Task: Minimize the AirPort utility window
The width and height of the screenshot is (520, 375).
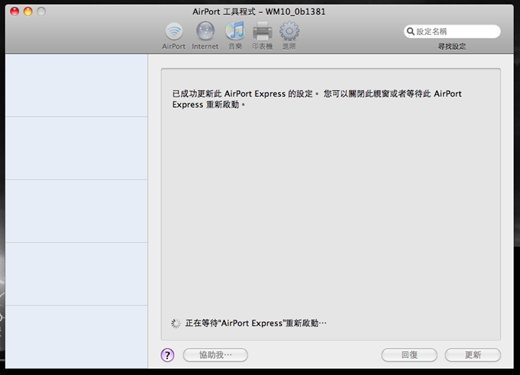Action: 28,12
